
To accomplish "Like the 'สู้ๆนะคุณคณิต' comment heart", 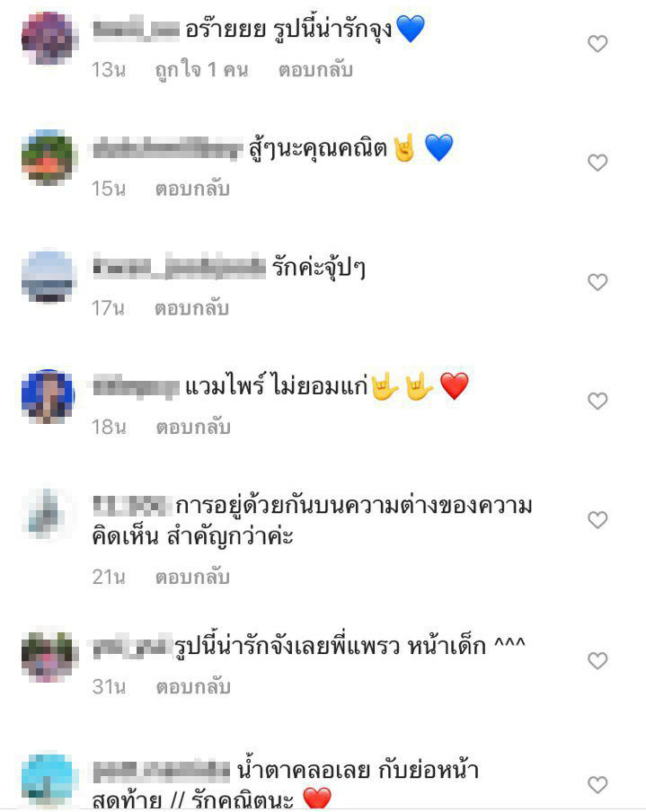I will click(597, 163).
